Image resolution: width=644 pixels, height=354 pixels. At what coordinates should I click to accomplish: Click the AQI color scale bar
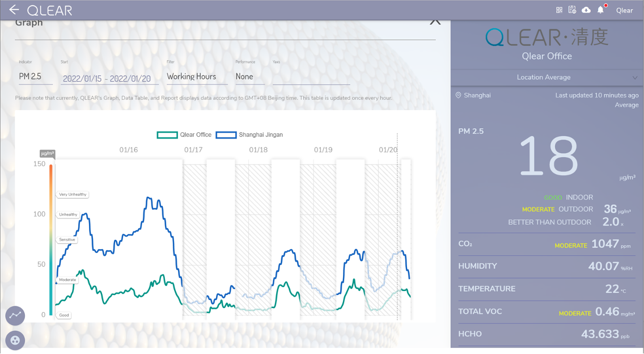[51, 238]
